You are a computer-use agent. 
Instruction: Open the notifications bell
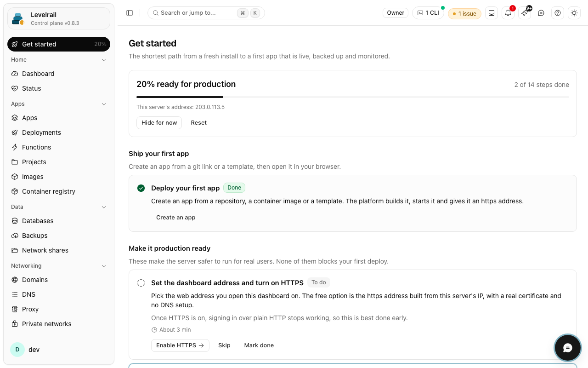(x=508, y=13)
